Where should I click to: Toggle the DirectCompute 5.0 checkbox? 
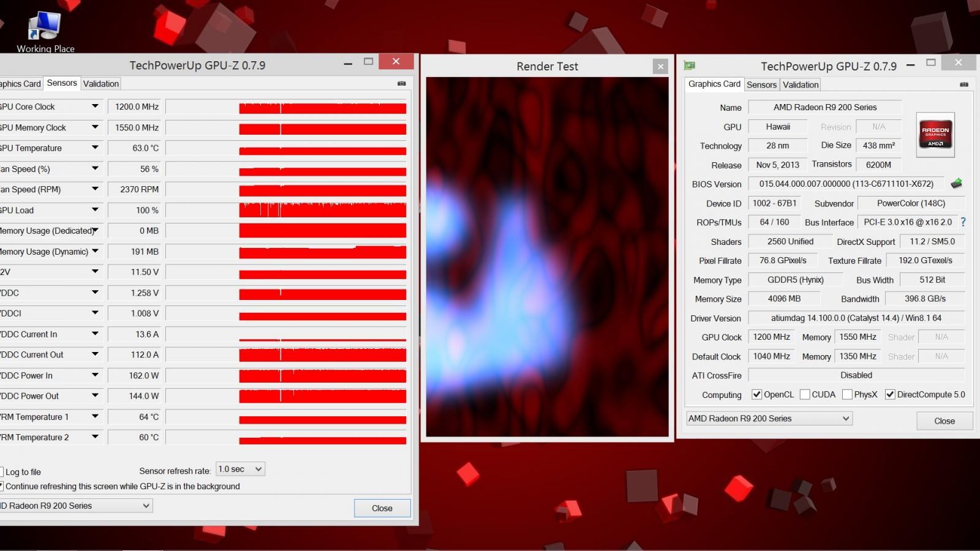point(890,394)
